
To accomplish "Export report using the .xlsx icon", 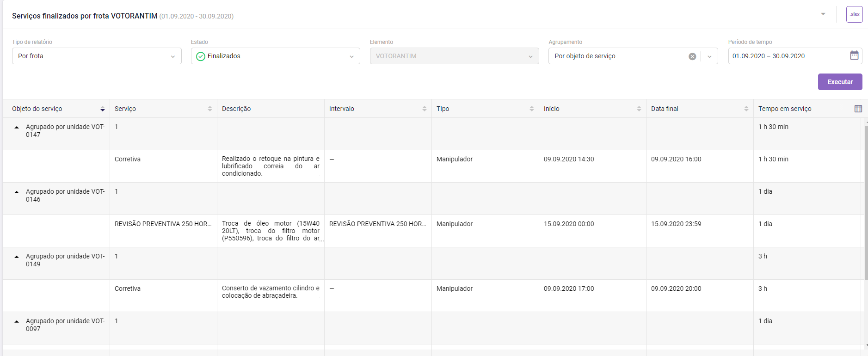I will pyautogui.click(x=854, y=14).
